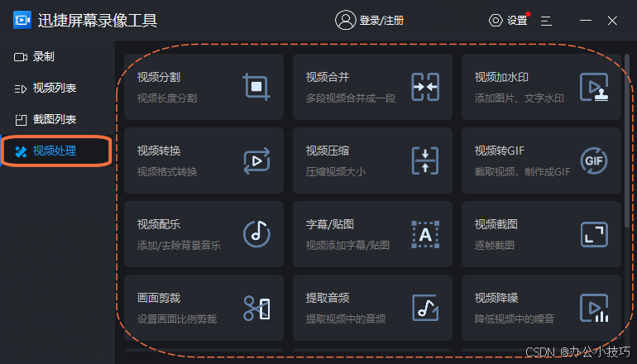Click the 截图列表 sidebar icon

point(21,120)
